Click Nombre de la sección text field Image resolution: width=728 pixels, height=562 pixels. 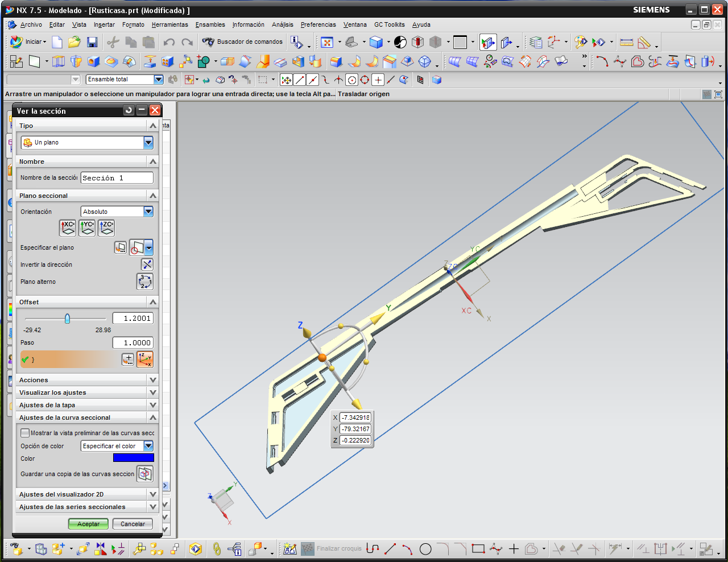[x=117, y=178]
